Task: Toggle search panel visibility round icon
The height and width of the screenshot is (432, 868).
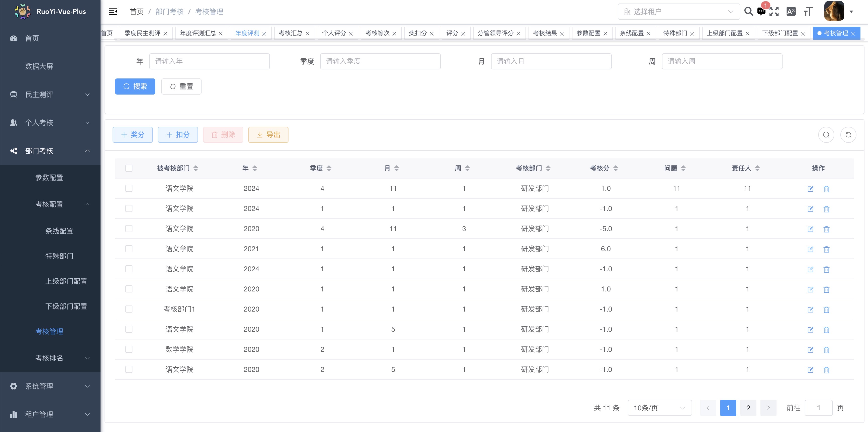Action: 826,135
